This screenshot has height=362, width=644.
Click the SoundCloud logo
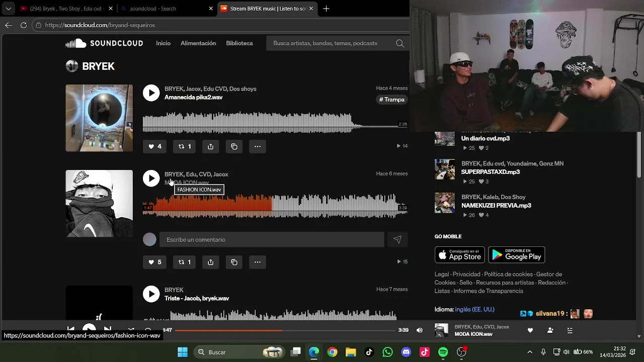(104, 43)
